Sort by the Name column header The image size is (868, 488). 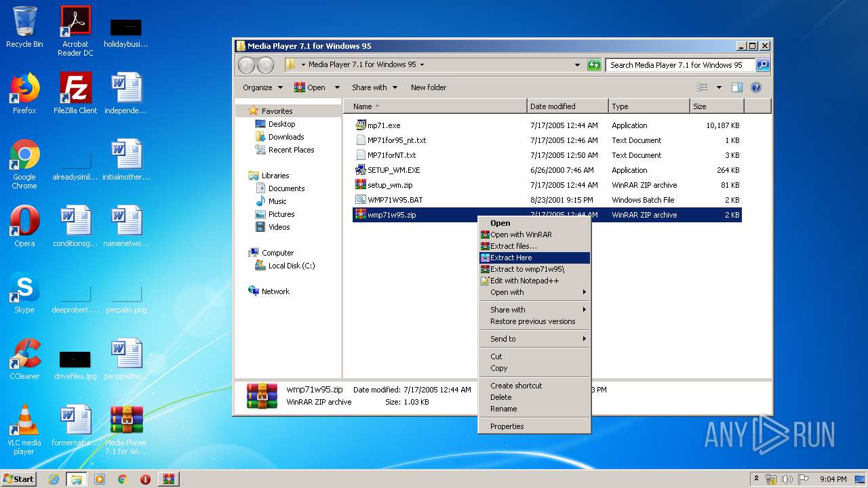click(x=435, y=106)
